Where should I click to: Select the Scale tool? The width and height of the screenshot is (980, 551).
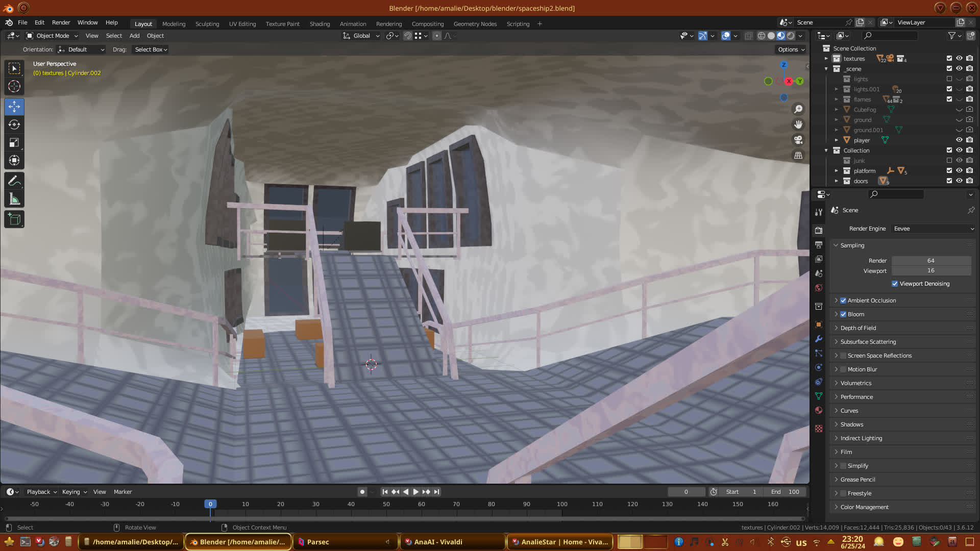pos(14,143)
